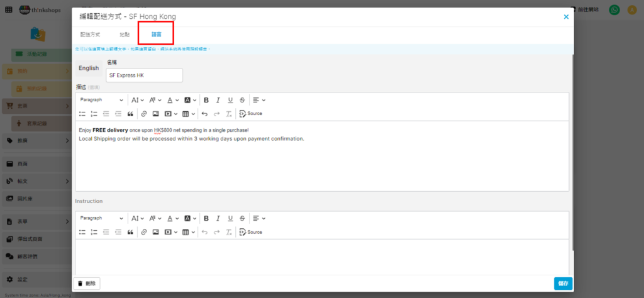Undo the last change in description editor
Viewport: 644px width, 298px height.
click(204, 114)
